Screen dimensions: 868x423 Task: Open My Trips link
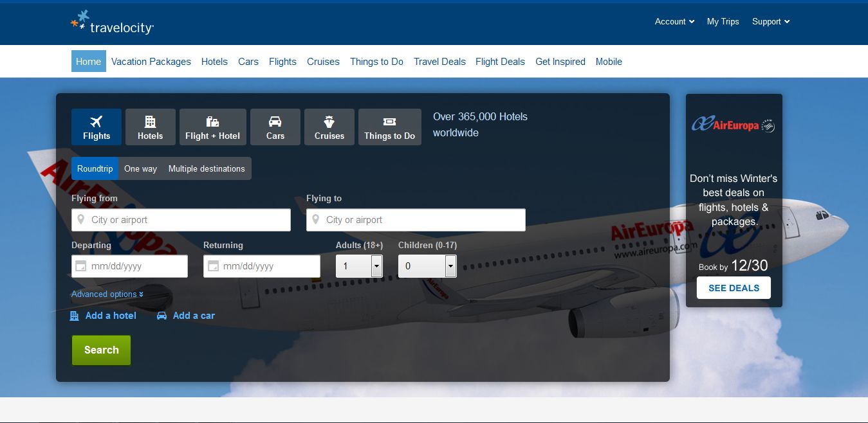point(723,21)
